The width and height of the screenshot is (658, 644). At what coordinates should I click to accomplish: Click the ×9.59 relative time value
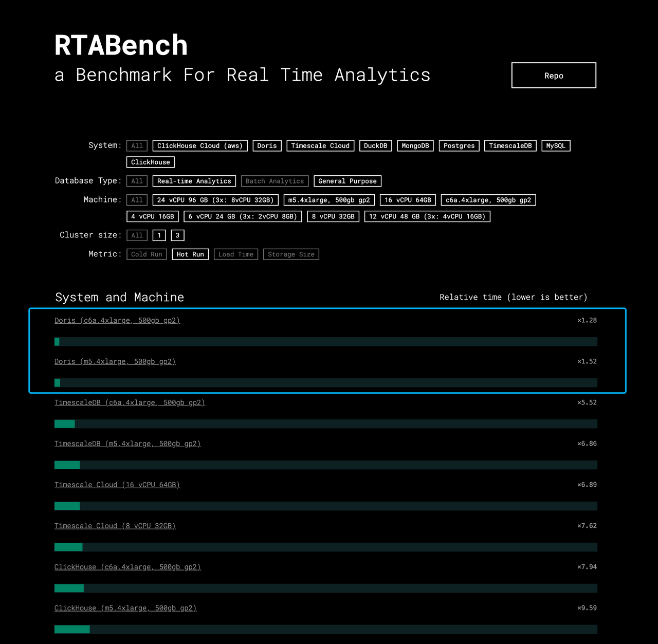coord(587,608)
